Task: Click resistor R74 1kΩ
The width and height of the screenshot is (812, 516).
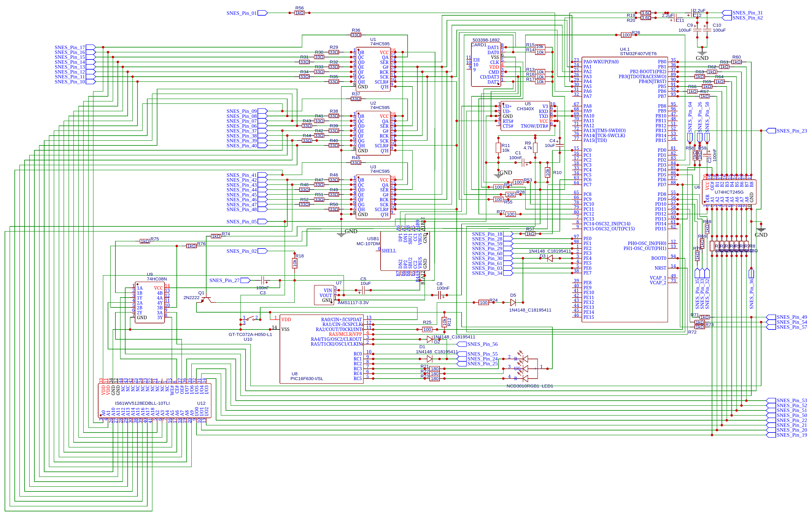Action: click(x=216, y=236)
